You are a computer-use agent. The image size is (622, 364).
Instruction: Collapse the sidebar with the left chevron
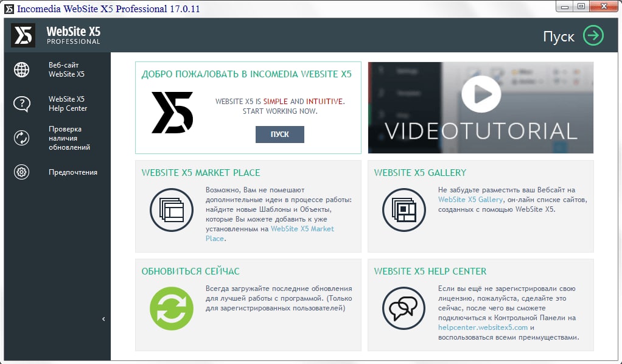[103, 319]
